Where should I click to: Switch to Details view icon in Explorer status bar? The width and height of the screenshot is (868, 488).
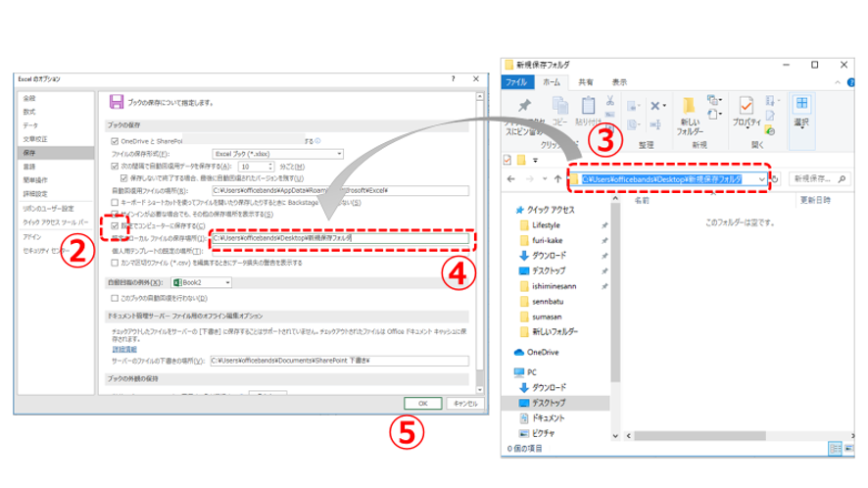[835, 448]
